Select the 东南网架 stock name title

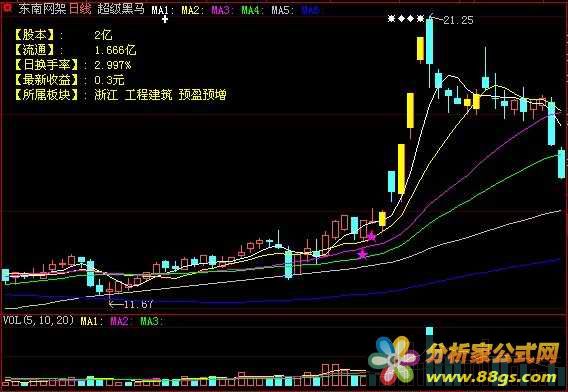point(42,9)
